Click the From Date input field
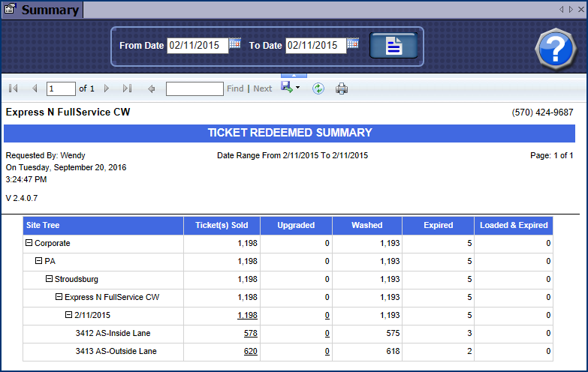Image resolution: width=588 pixels, height=372 pixels. tap(195, 45)
